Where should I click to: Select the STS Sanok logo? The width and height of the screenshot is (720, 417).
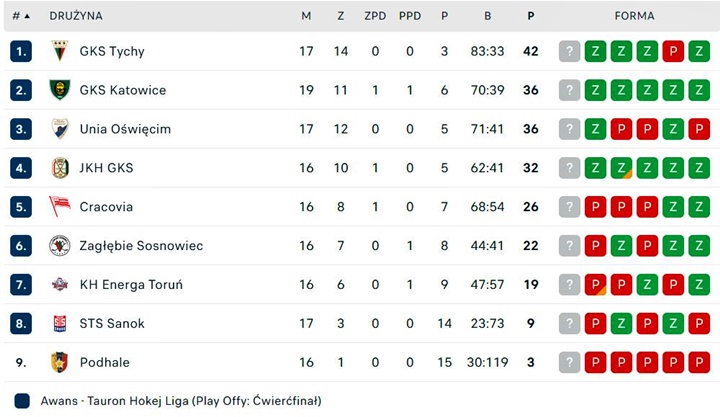[60, 323]
